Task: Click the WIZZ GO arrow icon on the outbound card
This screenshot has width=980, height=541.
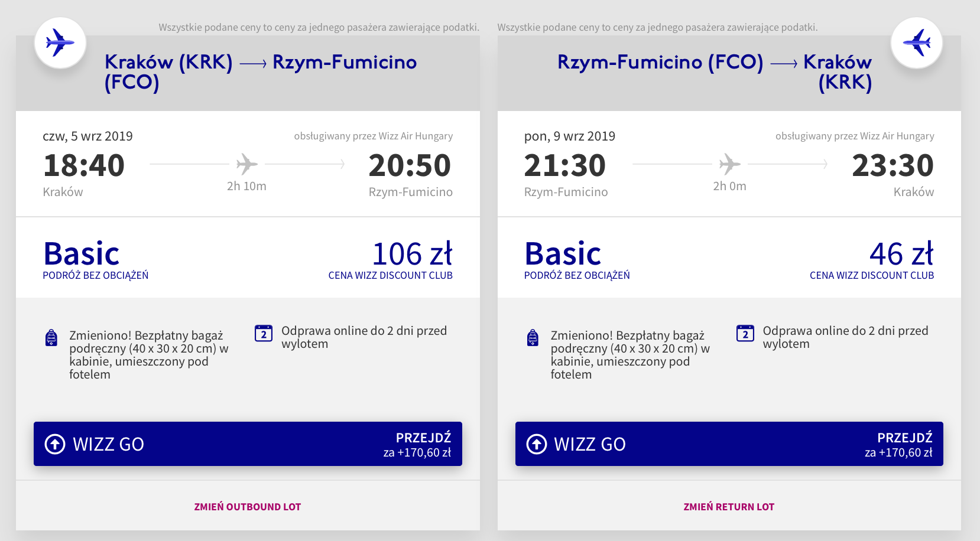Action: 55,444
